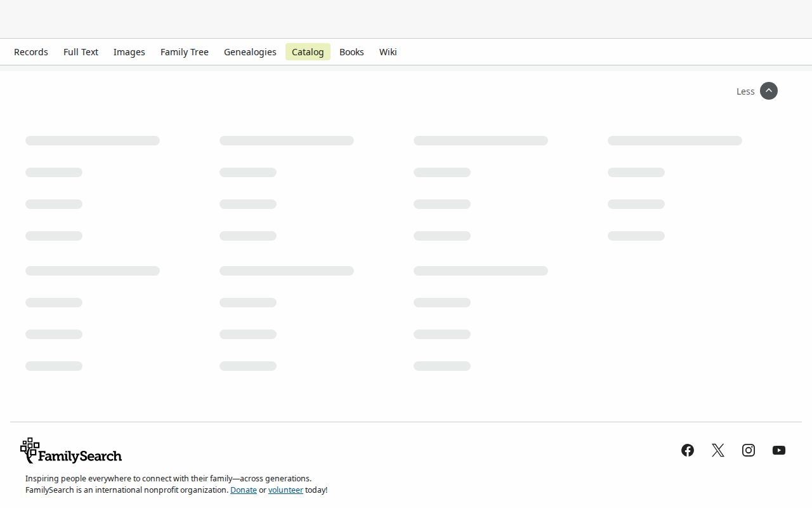Open the Images tab
Screen dimensions: 812x508
click(x=129, y=52)
